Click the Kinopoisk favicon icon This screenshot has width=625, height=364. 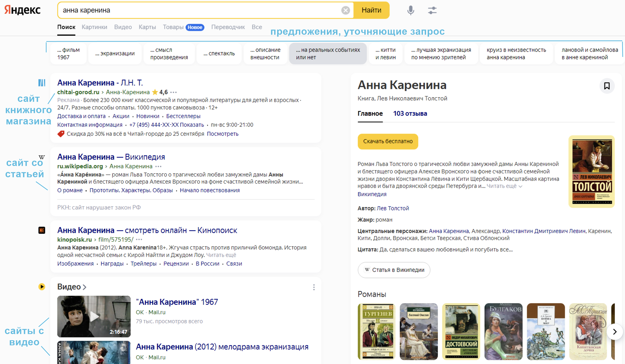[42, 230]
